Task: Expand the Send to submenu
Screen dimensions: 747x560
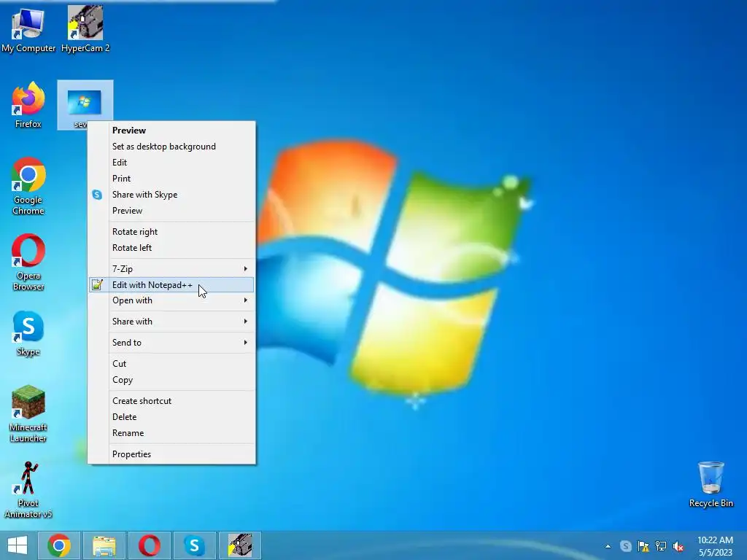Action: pos(171,343)
